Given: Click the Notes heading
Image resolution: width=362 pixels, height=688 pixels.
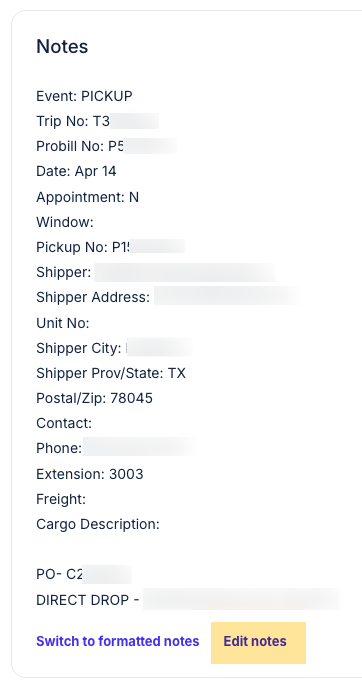Looking at the screenshot, I should coord(62,47).
